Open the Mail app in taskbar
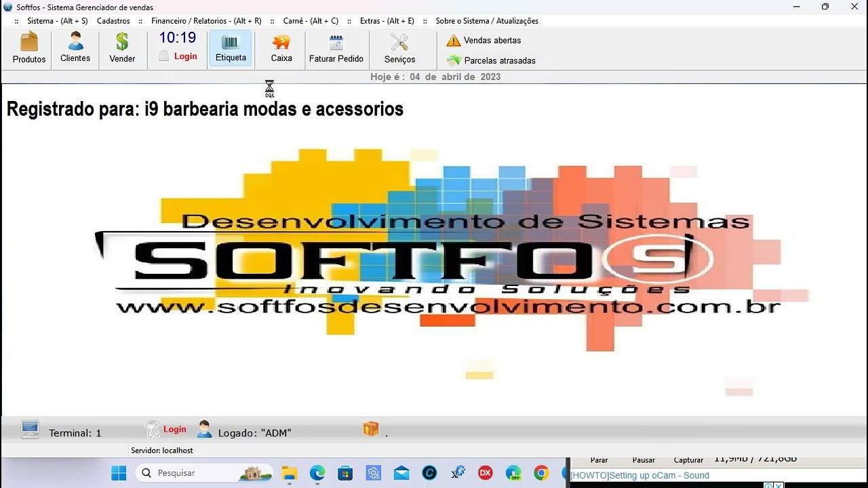Screen dimensions: 868x488 pos(401,473)
